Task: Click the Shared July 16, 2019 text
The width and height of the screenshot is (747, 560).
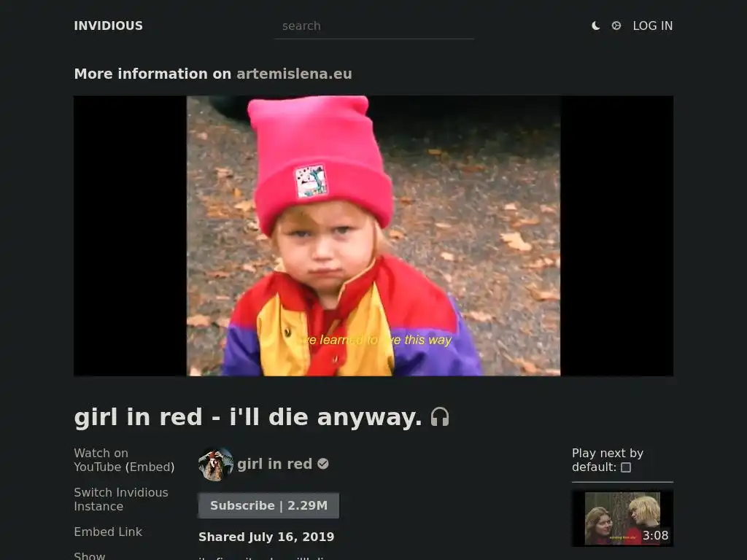Action: (x=266, y=537)
